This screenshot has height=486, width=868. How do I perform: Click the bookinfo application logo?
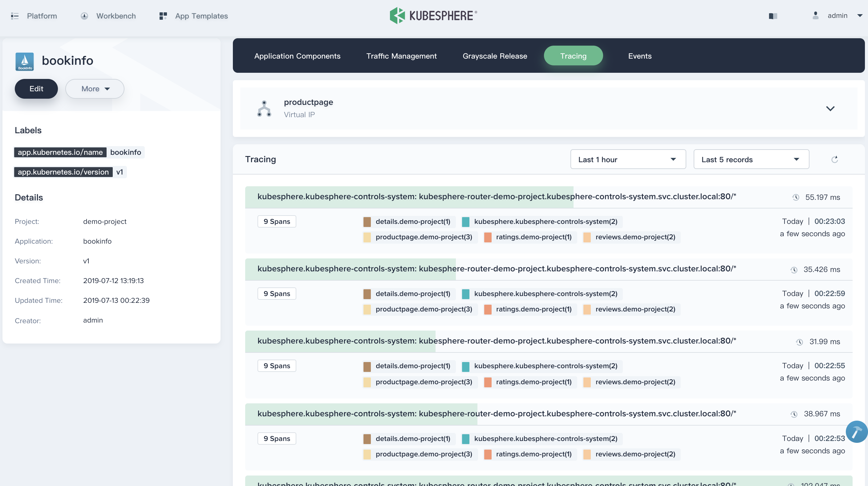point(25,61)
